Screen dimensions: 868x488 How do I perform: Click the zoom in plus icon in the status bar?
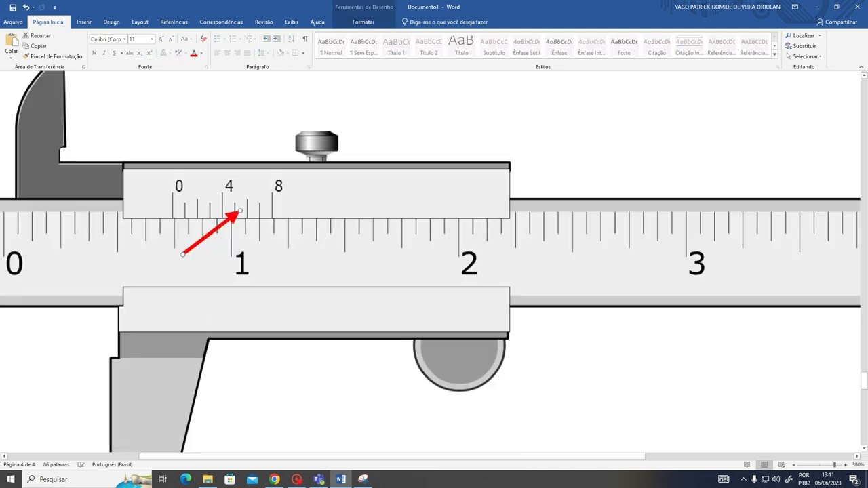coord(844,465)
